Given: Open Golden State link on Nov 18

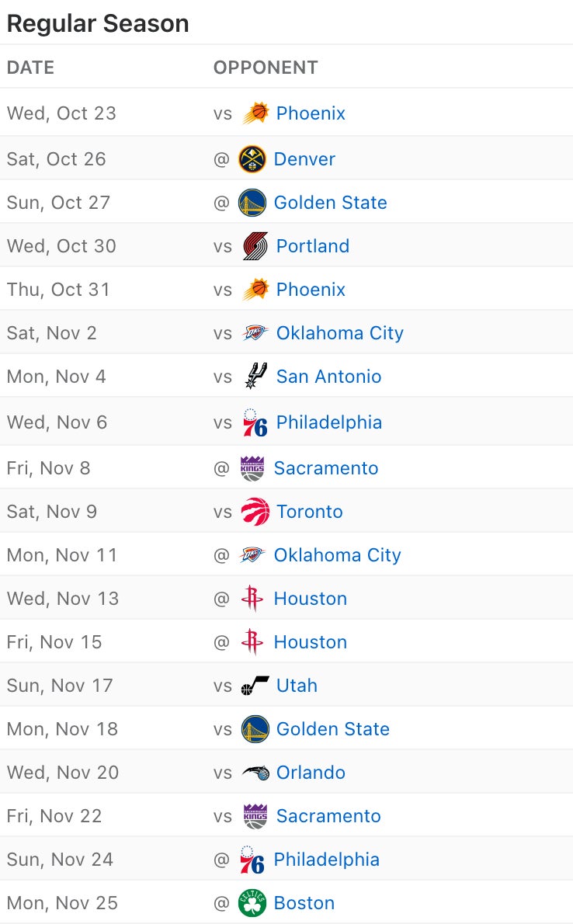Looking at the screenshot, I should pos(332,729).
